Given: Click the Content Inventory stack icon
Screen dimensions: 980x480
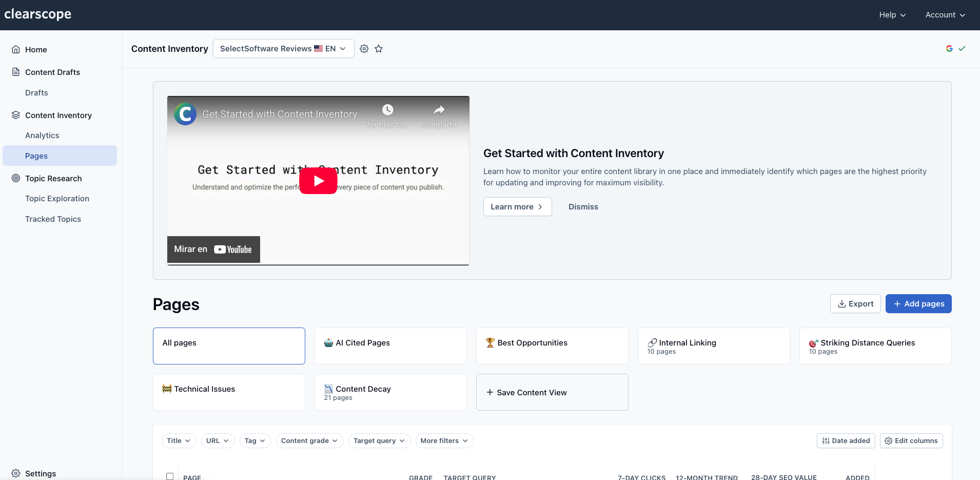Looking at the screenshot, I should click(x=15, y=114).
